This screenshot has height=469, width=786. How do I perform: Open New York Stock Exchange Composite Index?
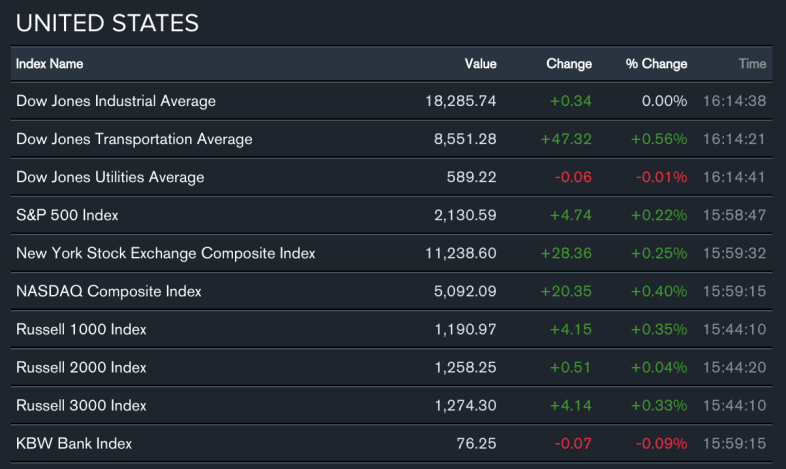(x=165, y=254)
